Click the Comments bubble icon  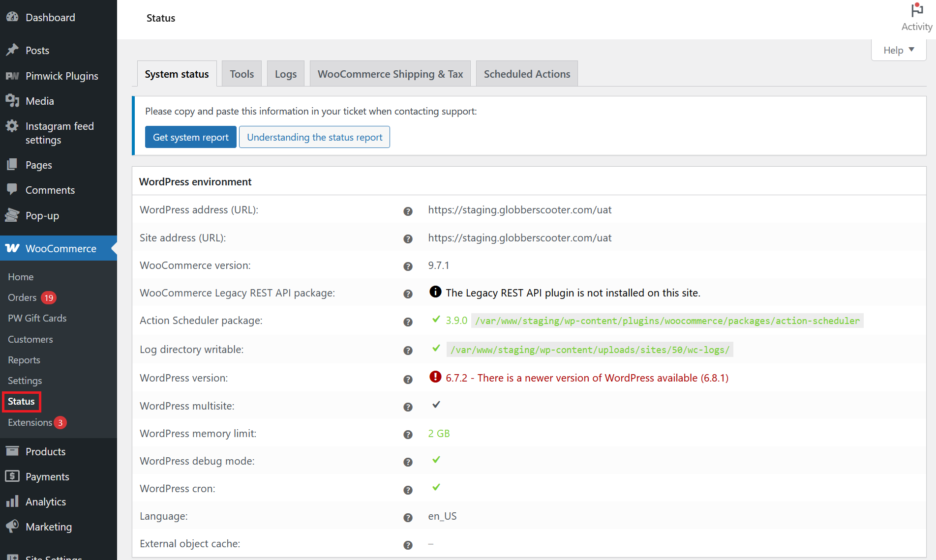[12, 189]
